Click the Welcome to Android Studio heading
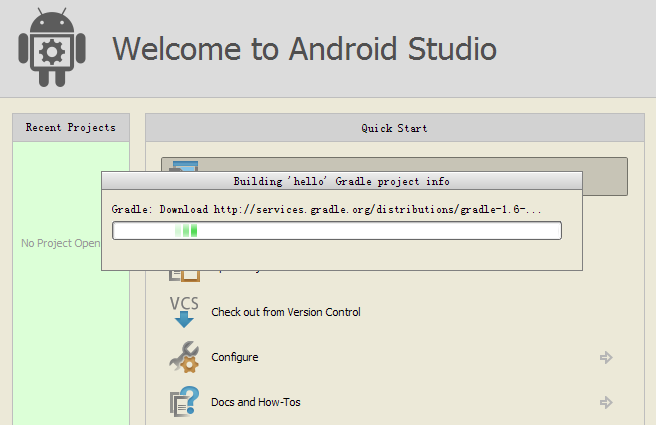Image resolution: width=656 pixels, height=425 pixels. tap(305, 49)
